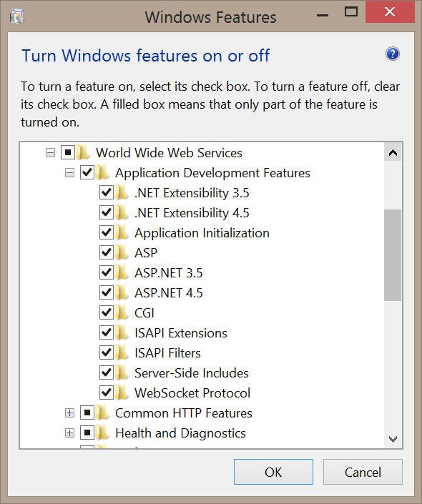The image size is (422, 504).
Task: Close the Windows Features dialog
Action: [x=390, y=12]
